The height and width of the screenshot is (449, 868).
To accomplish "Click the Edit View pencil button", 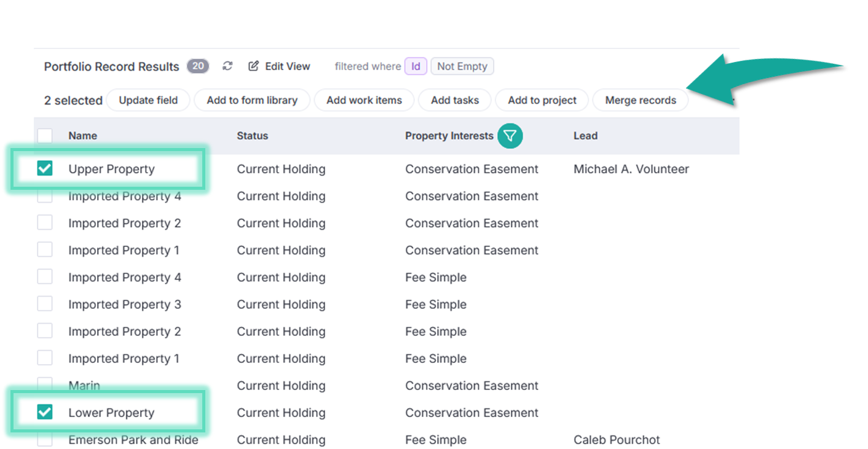I will (279, 66).
